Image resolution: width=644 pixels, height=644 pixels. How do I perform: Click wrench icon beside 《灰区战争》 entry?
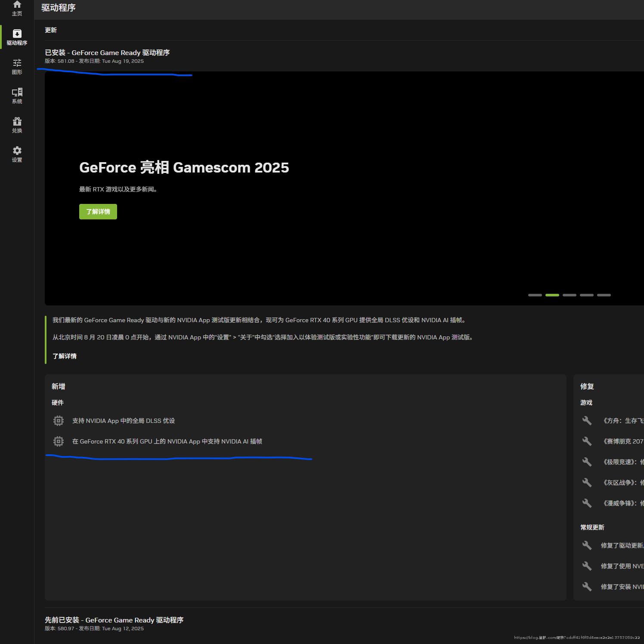click(587, 483)
